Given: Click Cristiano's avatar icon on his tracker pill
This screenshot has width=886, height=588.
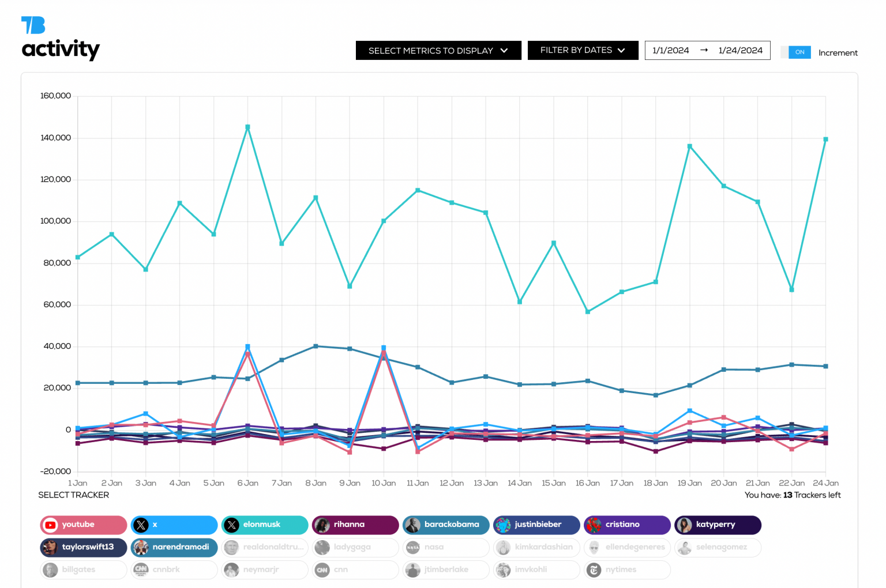Looking at the screenshot, I should pyautogui.click(x=594, y=525).
